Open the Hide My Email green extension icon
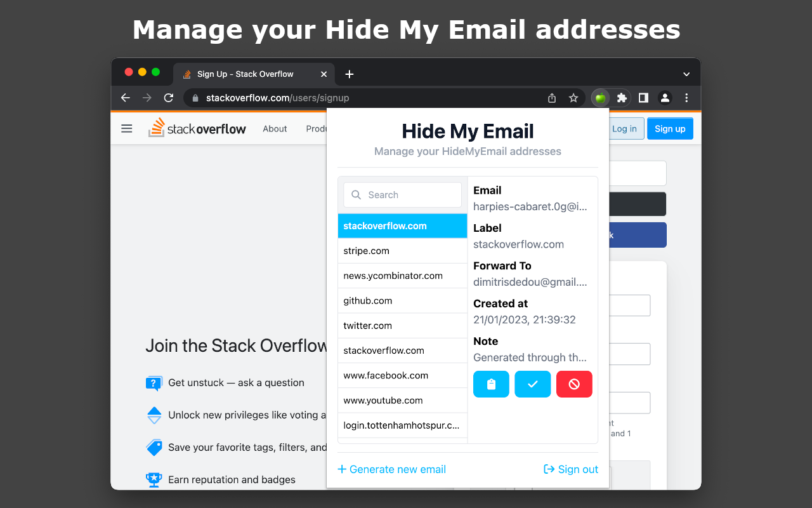 pos(600,98)
